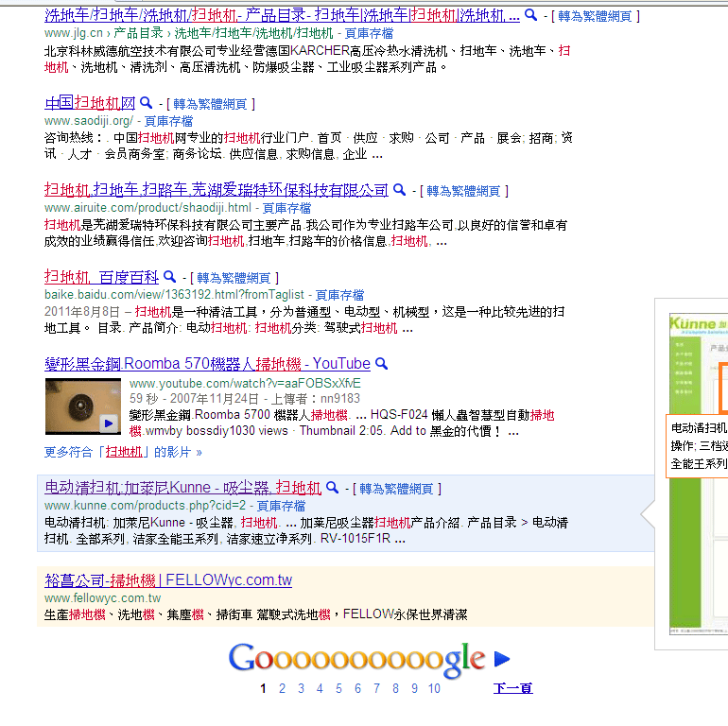Open 中国扫地机网 result title

pyautogui.click(x=90, y=103)
